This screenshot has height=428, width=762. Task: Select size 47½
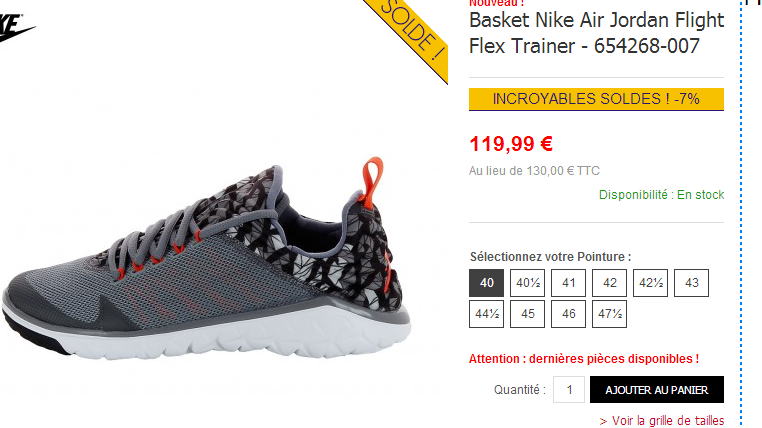tap(609, 314)
